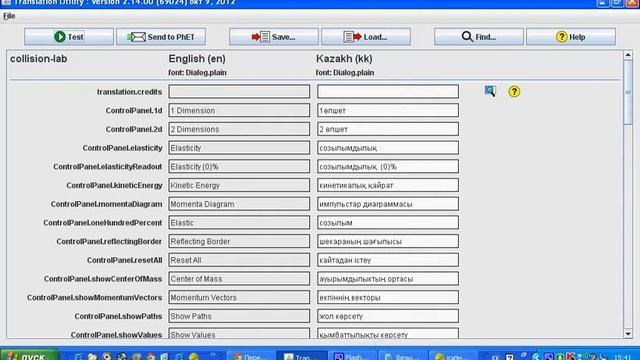Click the scrollbar up arrow
This screenshot has height=360, width=640.
tap(628, 55)
